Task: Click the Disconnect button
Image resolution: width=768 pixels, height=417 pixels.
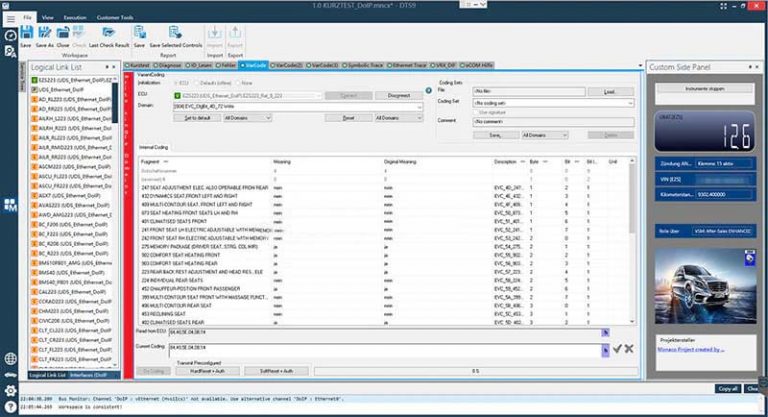Action: tap(399, 94)
